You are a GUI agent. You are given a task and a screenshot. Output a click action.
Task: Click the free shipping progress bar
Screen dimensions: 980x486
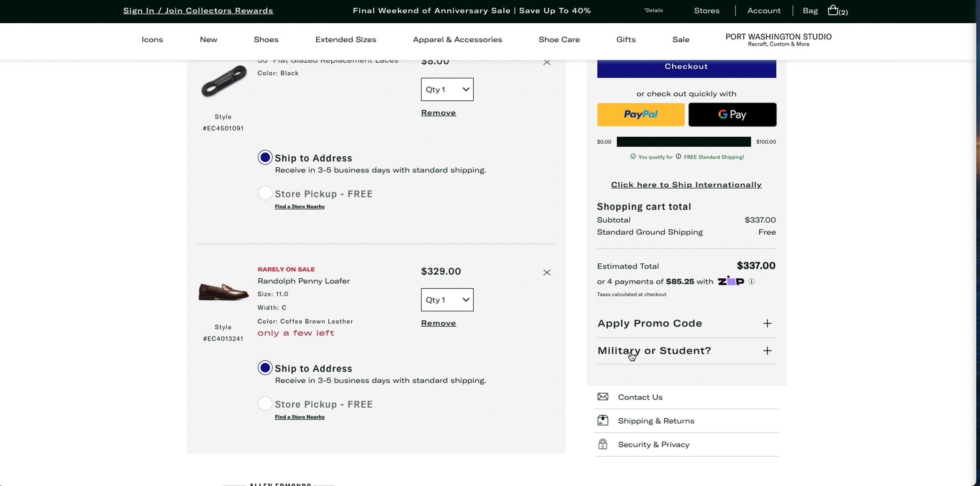(684, 142)
